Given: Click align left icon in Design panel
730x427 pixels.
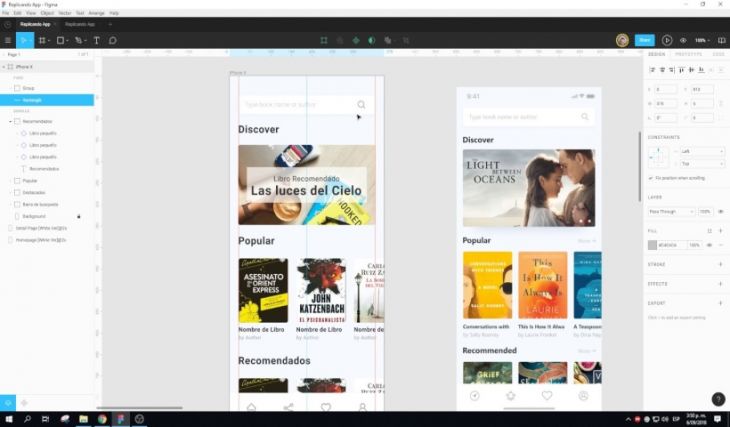Looking at the screenshot, I should click(x=652, y=70).
